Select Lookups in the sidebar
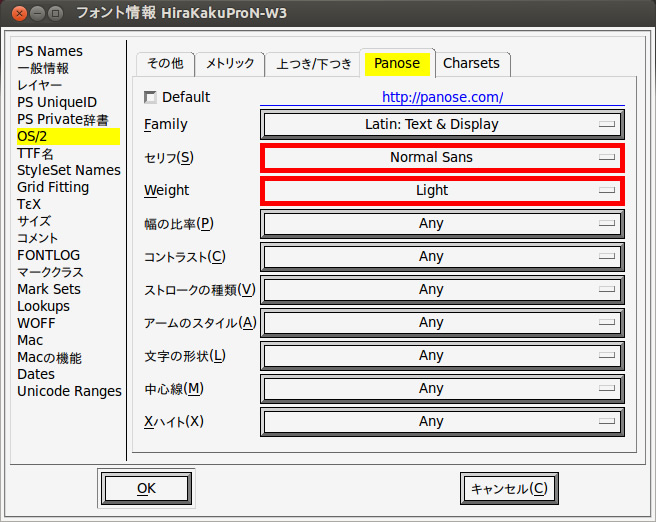The image size is (656, 522). coord(44,306)
